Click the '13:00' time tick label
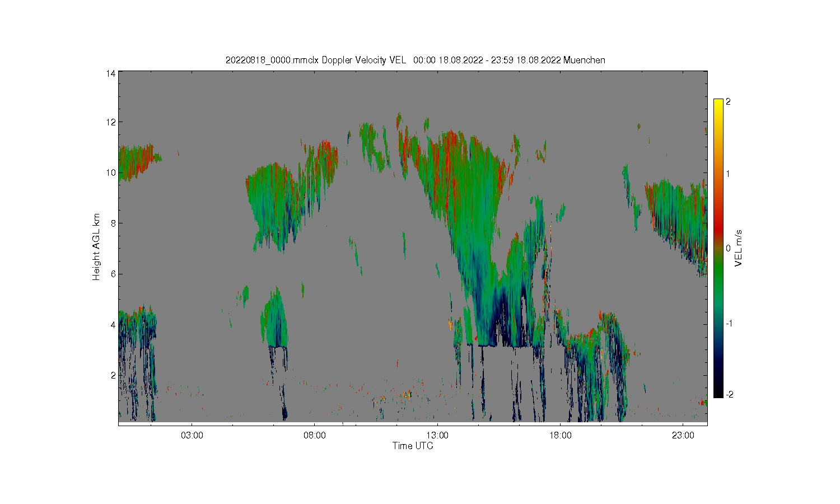Screen dimensions: 840x504 [437, 435]
